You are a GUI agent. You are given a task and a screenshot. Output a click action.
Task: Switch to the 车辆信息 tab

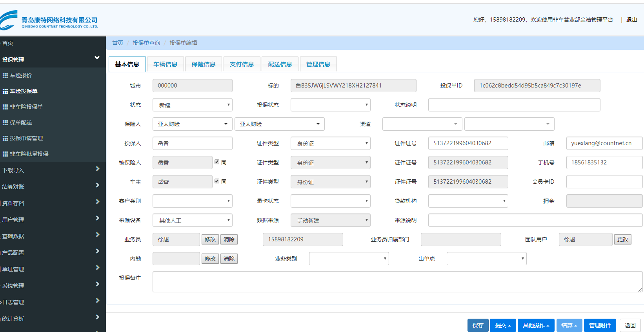[x=165, y=64]
